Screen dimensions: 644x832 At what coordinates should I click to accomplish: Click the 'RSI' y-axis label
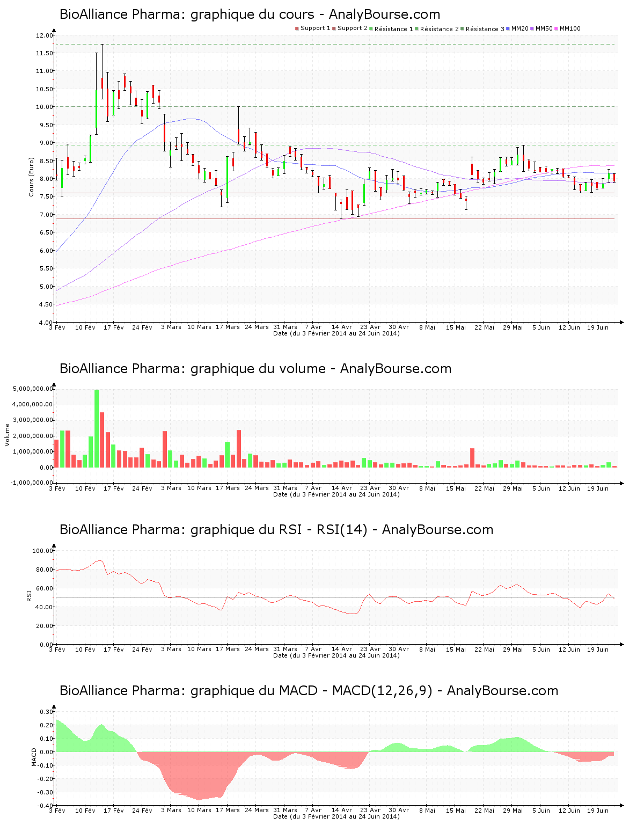(x=29, y=595)
